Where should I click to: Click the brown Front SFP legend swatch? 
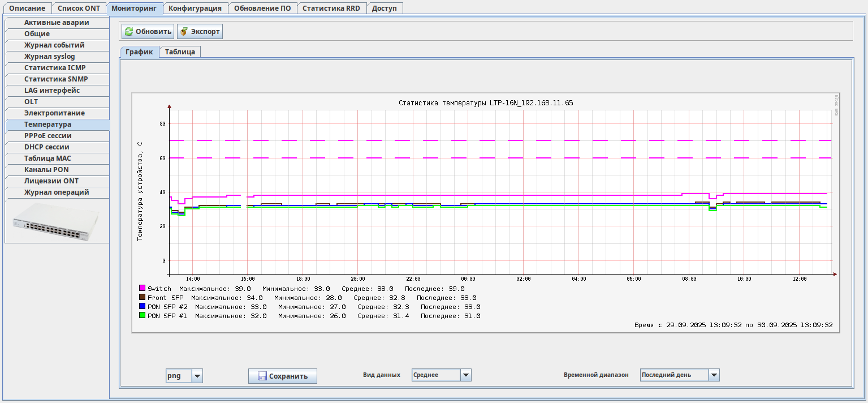click(142, 297)
